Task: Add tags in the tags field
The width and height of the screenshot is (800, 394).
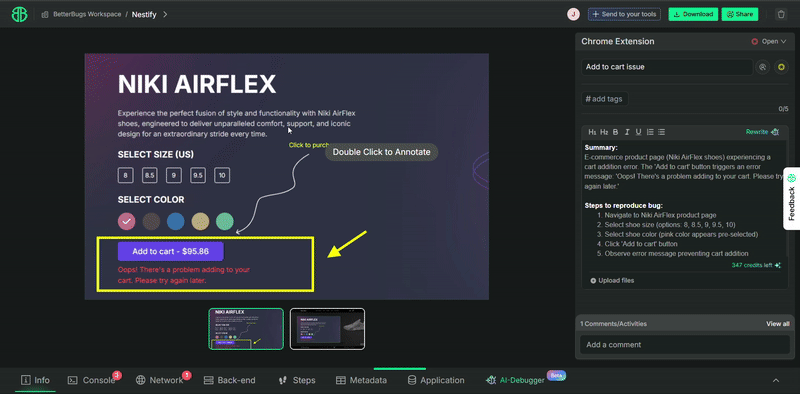Action: click(605, 99)
